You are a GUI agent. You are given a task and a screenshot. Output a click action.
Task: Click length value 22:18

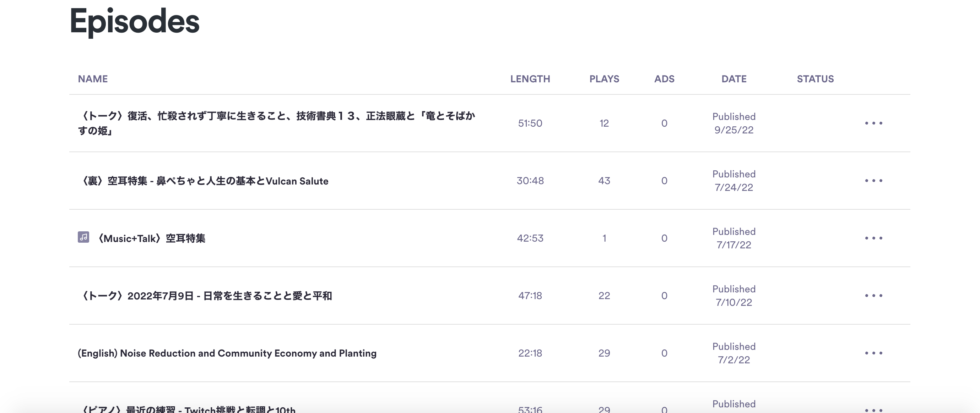pyautogui.click(x=530, y=353)
